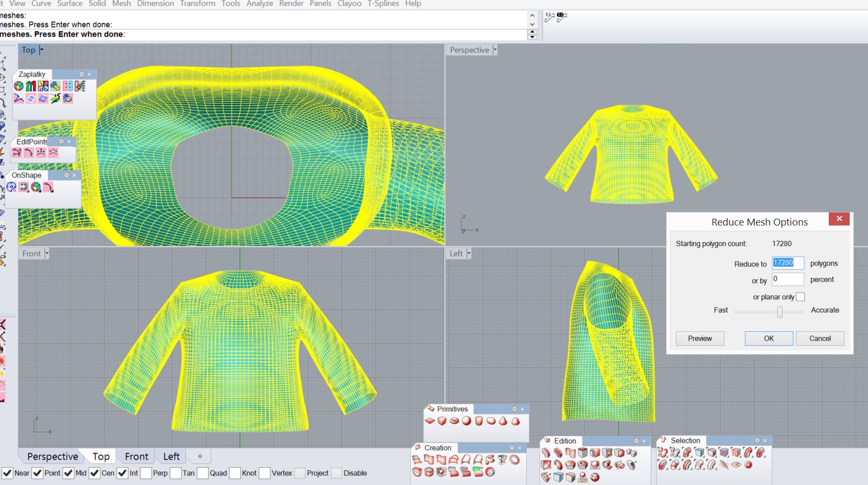Select the blue target icon in OnShape toolbar

click(12, 187)
